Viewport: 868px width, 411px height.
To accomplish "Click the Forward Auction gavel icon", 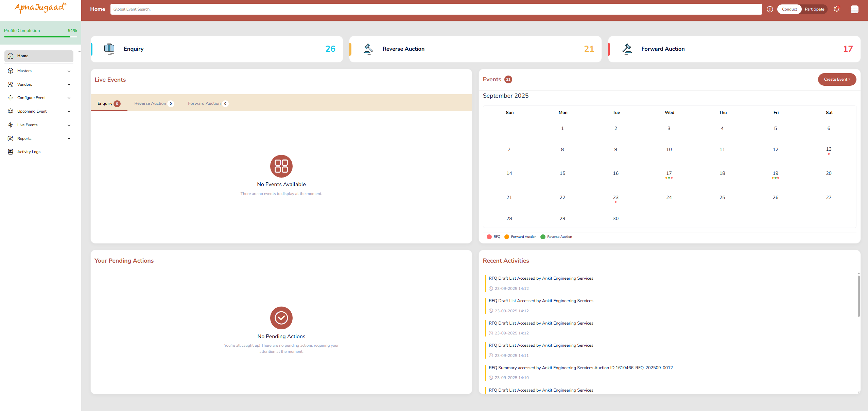I will pyautogui.click(x=627, y=49).
